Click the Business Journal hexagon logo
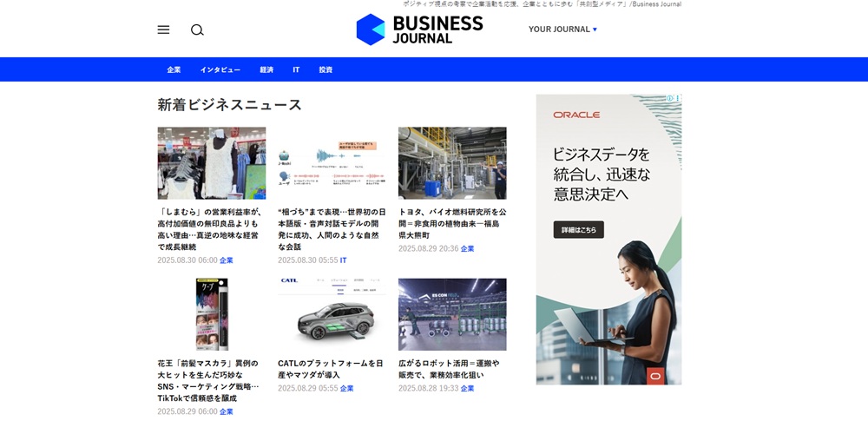The height and width of the screenshot is (421, 868). coord(371,30)
